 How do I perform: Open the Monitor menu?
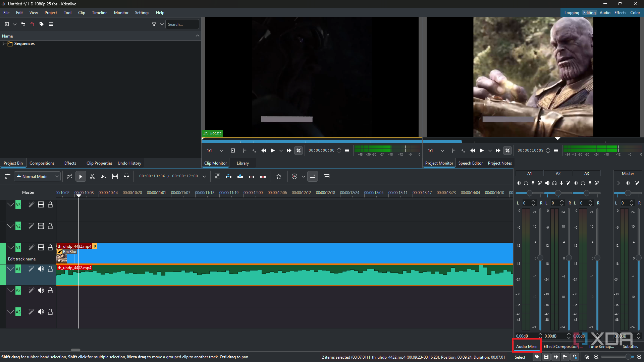(x=121, y=13)
